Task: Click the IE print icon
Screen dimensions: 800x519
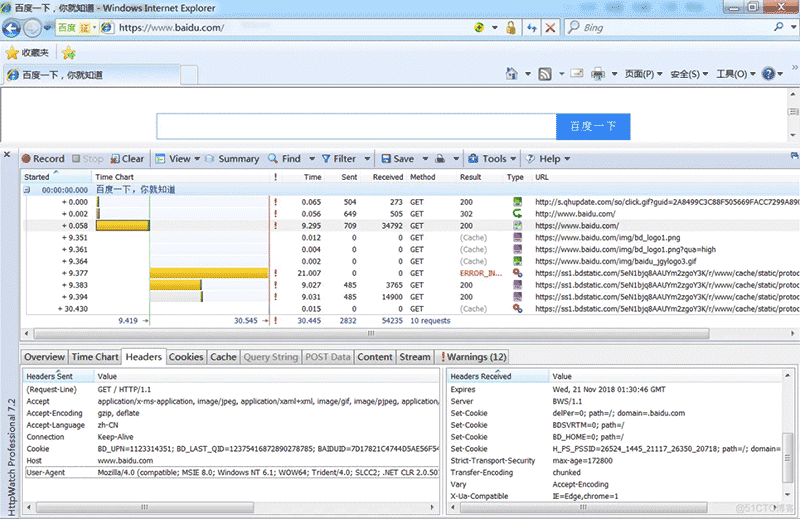Action: coord(597,74)
